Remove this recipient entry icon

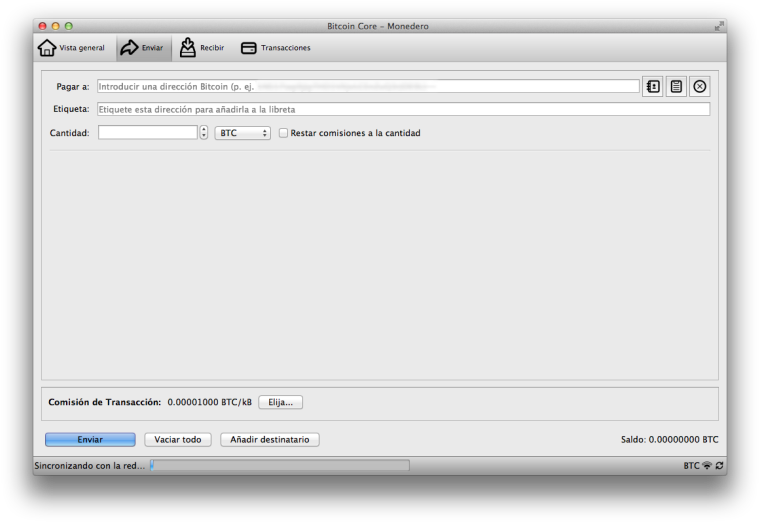tap(700, 87)
